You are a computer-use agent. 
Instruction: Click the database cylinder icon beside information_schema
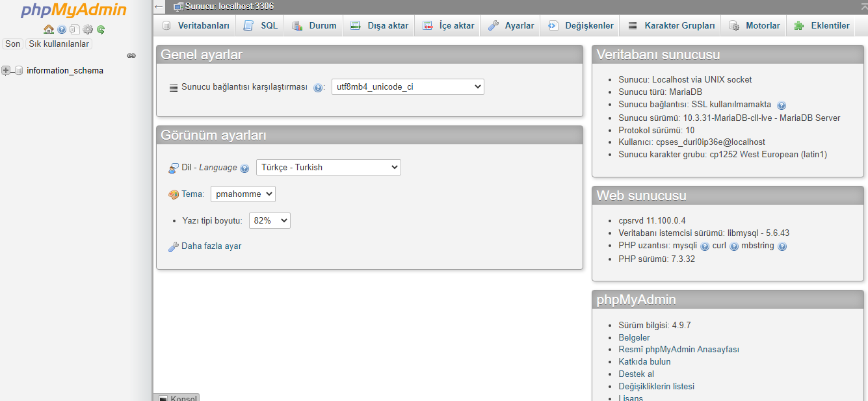pos(19,70)
